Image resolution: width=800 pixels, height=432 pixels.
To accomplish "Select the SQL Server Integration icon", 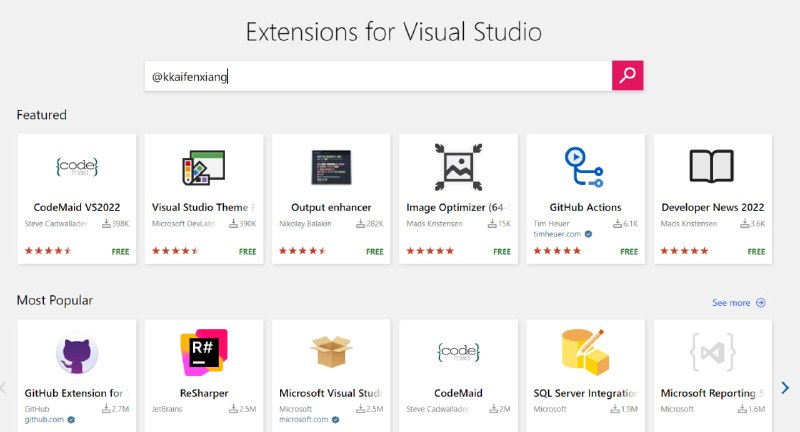I will (x=585, y=351).
